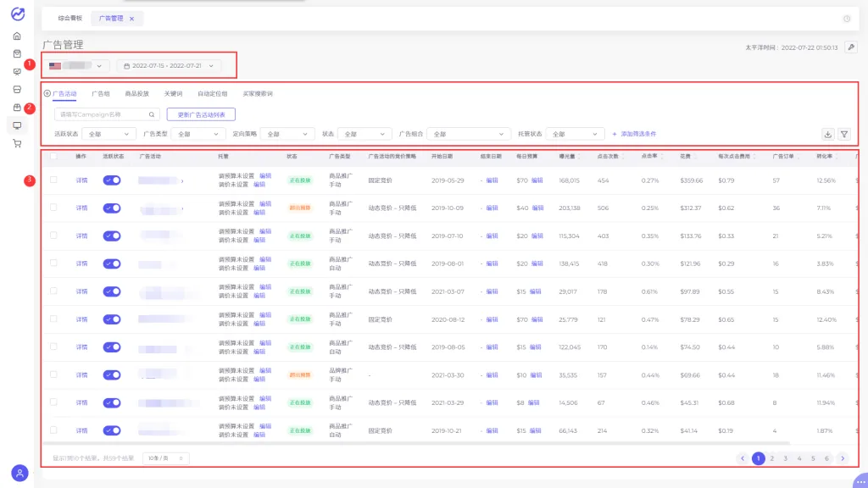Screen dimensions: 868x488
Task: Expand the blurred campaign name arrow in first row
Action: (x=182, y=181)
